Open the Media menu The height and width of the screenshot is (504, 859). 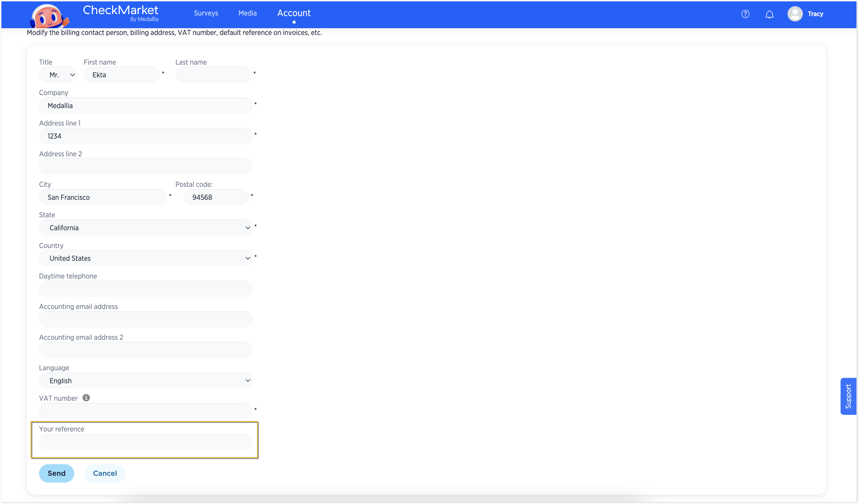click(247, 13)
